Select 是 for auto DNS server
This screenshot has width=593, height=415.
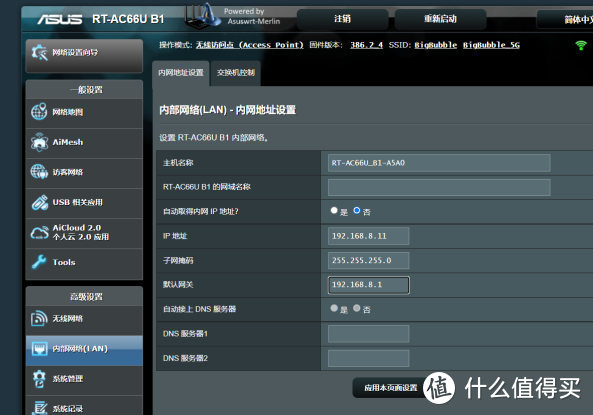pos(334,308)
